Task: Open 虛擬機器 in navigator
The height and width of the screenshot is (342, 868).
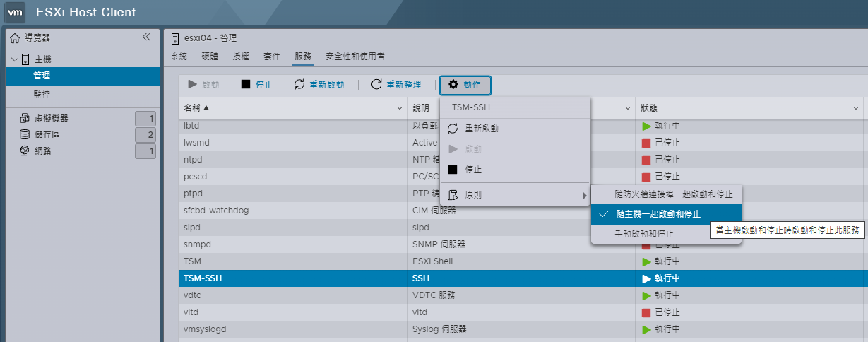Action: tap(51, 118)
